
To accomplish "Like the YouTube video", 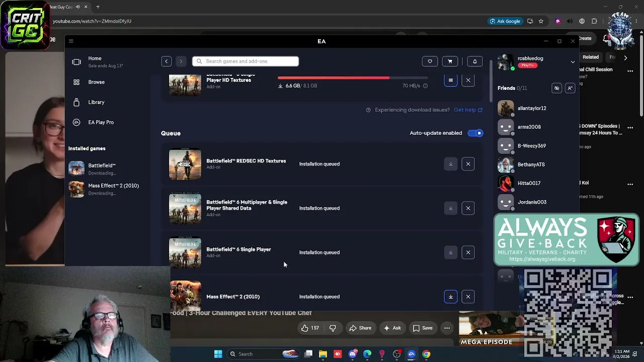I will click(310, 328).
